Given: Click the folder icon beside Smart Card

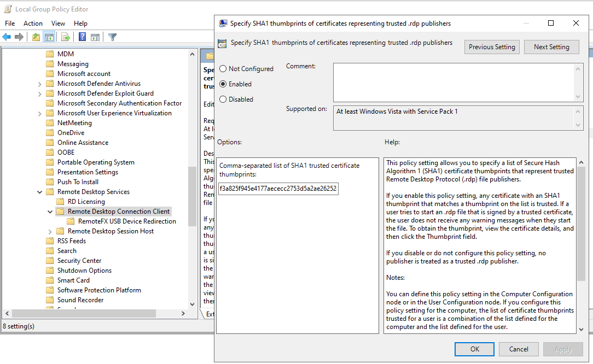Looking at the screenshot, I should [x=50, y=280].
